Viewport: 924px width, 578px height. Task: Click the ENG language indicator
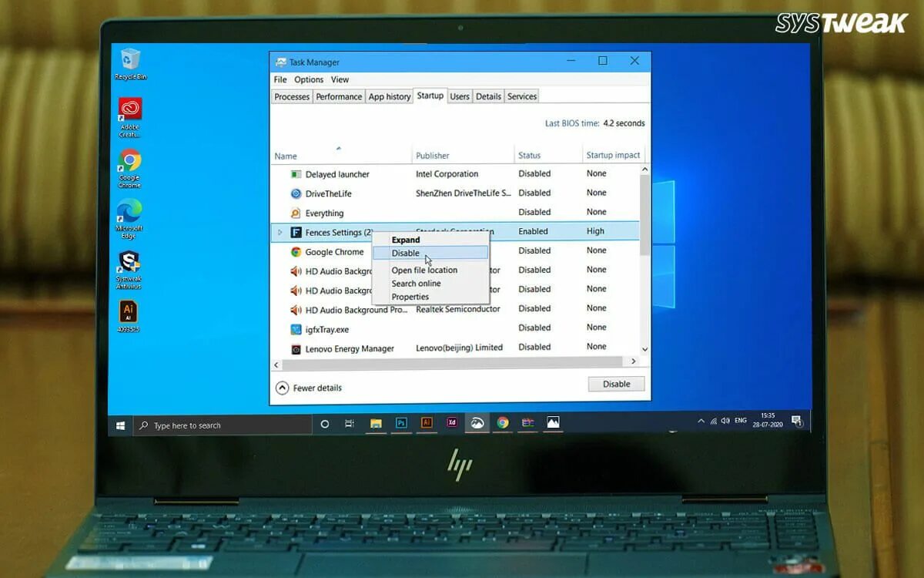coord(741,421)
